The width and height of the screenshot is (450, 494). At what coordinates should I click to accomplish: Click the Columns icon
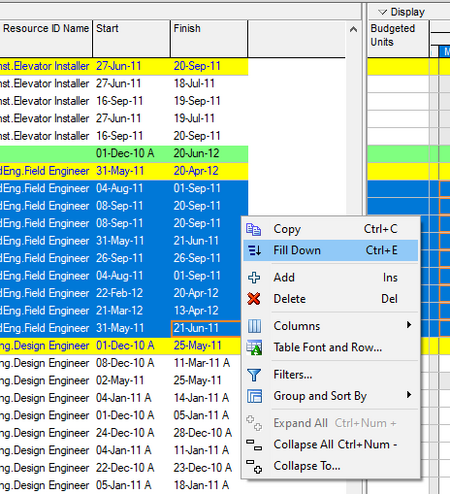[254, 326]
